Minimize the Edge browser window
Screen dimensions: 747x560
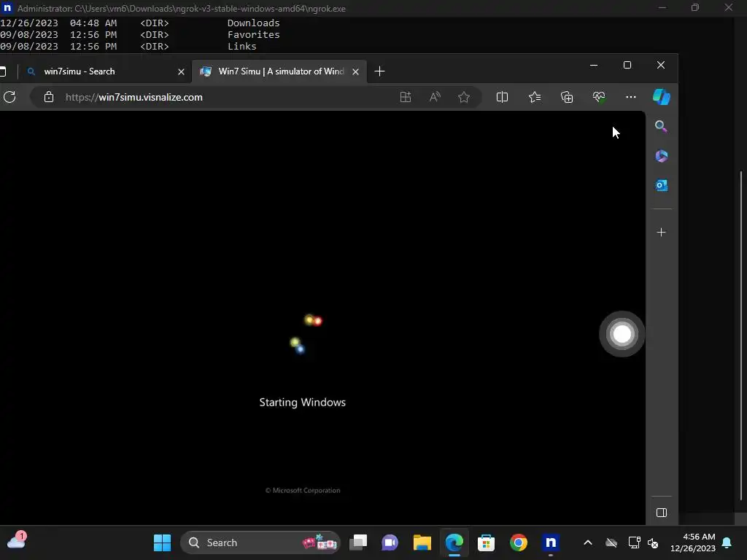click(594, 65)
